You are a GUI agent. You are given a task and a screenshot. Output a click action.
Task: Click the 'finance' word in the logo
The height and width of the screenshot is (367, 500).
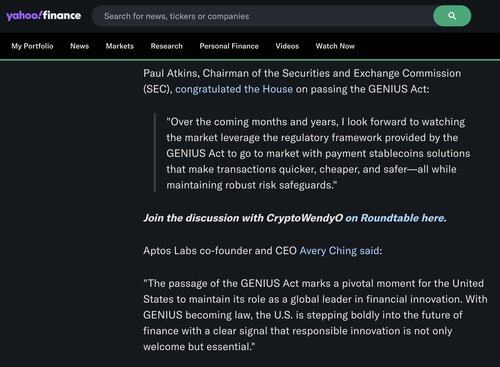click(x=62, y=15)
